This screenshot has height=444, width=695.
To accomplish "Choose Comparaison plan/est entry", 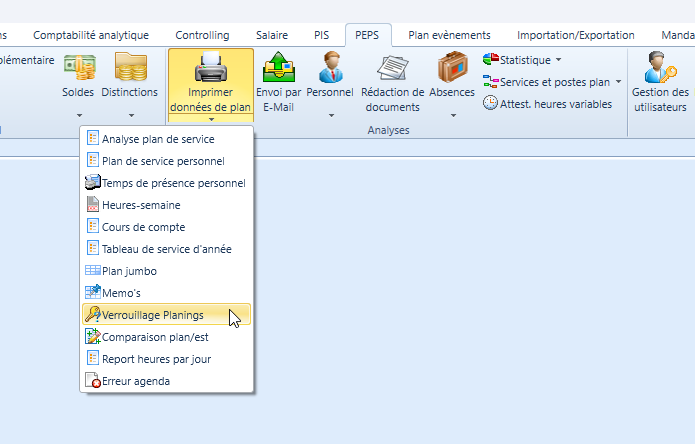I will [x=167, y=337].
